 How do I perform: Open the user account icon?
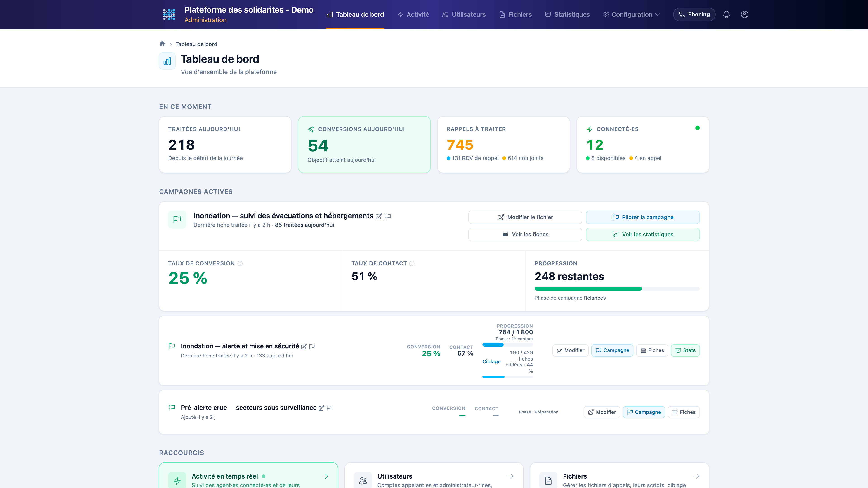tap(744, 14)
